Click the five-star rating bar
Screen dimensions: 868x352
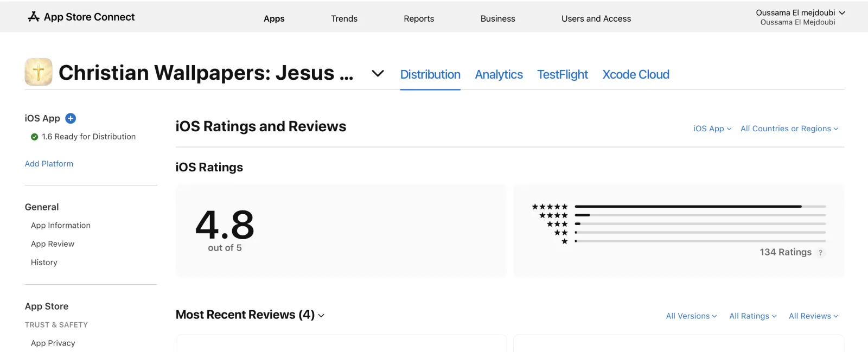700,207
